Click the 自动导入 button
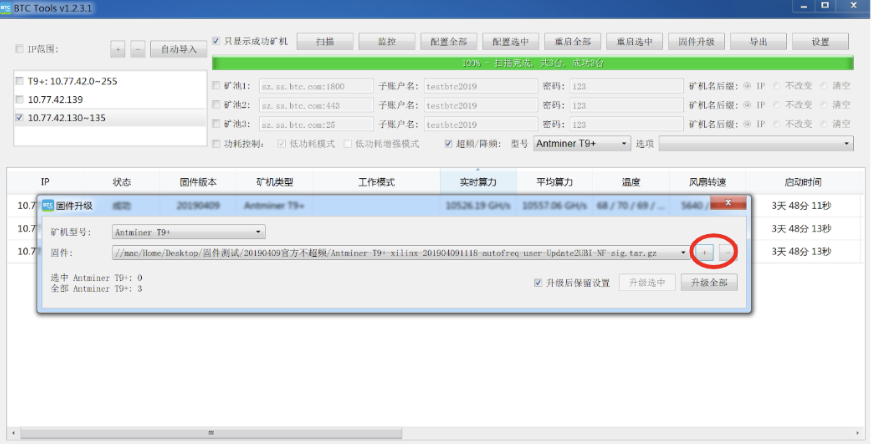 coord(179,49)
